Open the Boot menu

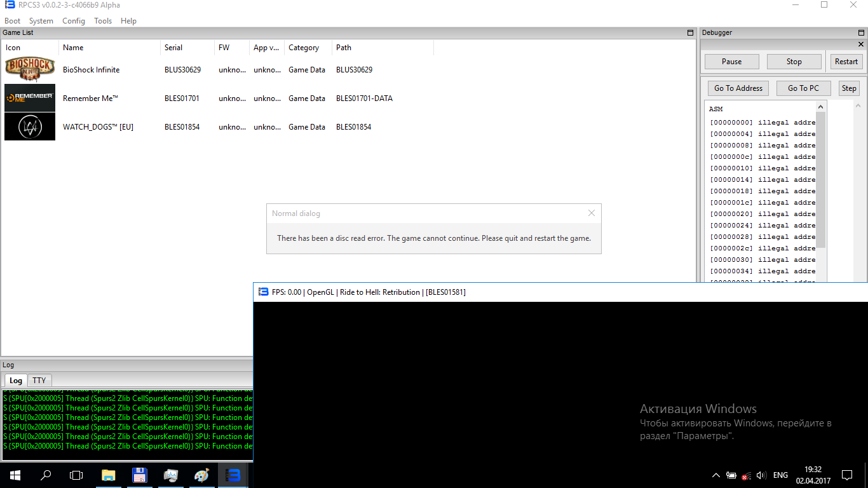coord(12,21)
